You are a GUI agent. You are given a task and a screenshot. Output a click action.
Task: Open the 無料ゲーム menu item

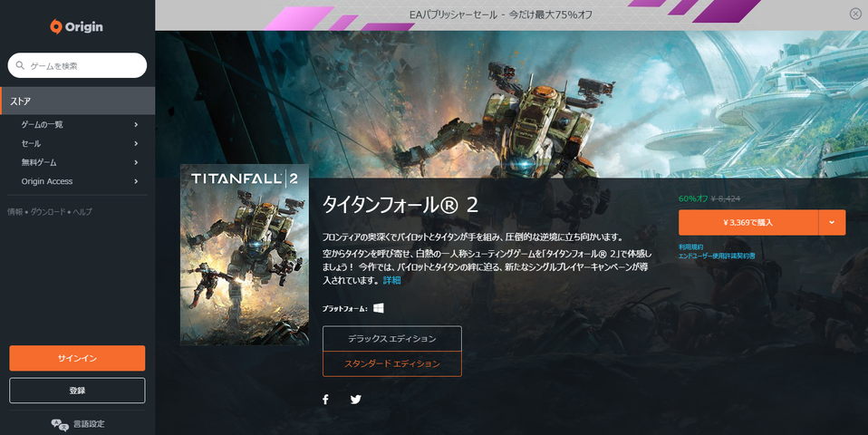point(39,162)
